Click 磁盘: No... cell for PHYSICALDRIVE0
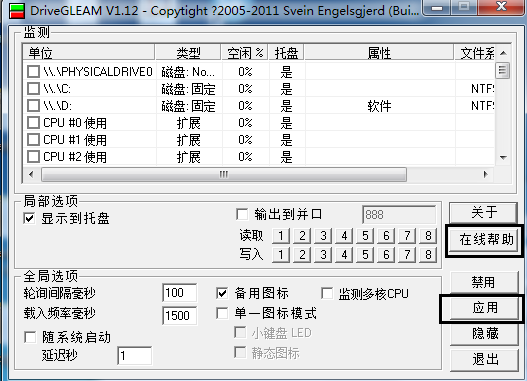 click(188, 72)
